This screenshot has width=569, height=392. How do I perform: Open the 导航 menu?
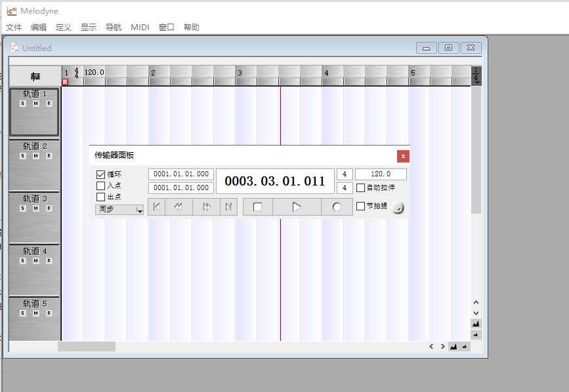pyautogui.click(x=114, y=27)
